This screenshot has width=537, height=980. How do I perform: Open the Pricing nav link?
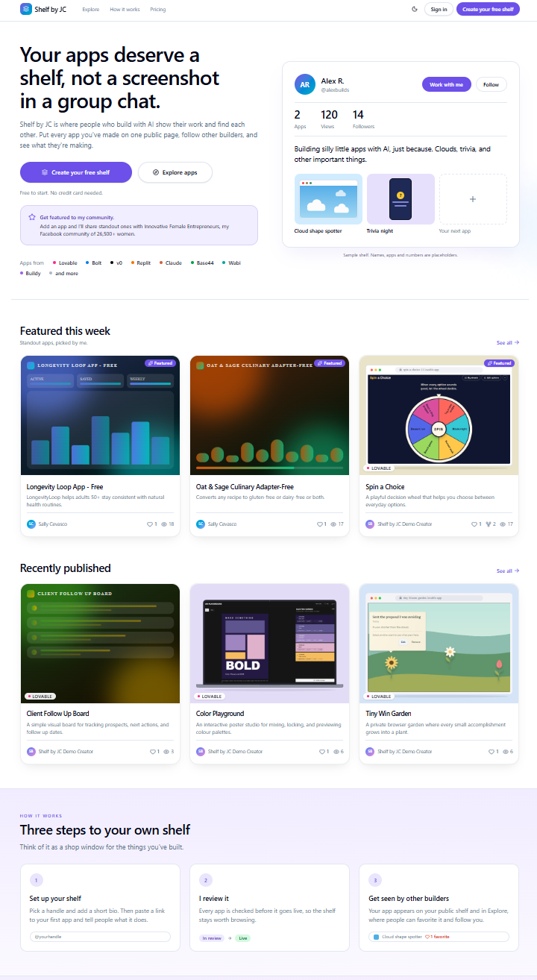click(157, 10)
